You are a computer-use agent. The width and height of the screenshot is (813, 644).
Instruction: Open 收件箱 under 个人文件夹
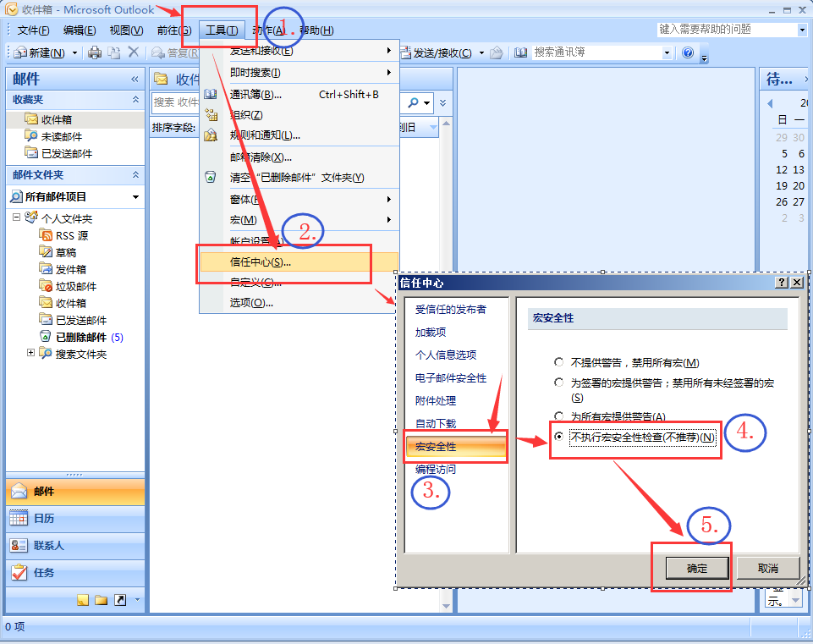pyautogui.click(x=71, y=303)
